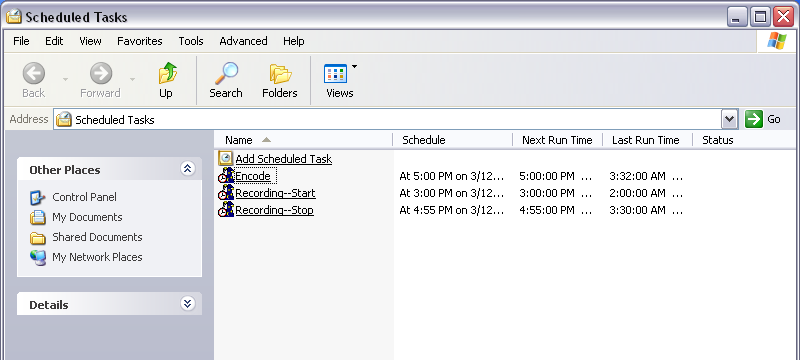Select the Encode task name

coord(253,176)
